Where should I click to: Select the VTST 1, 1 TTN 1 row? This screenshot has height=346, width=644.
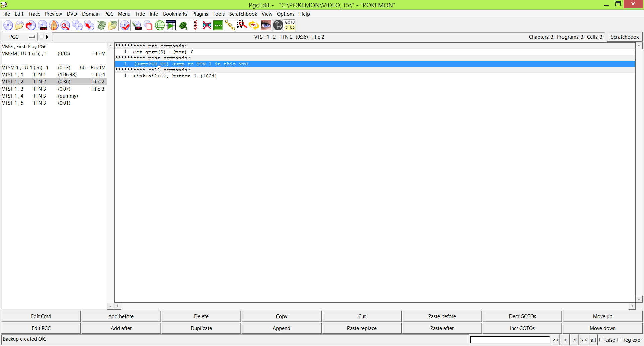coord(54,75)
